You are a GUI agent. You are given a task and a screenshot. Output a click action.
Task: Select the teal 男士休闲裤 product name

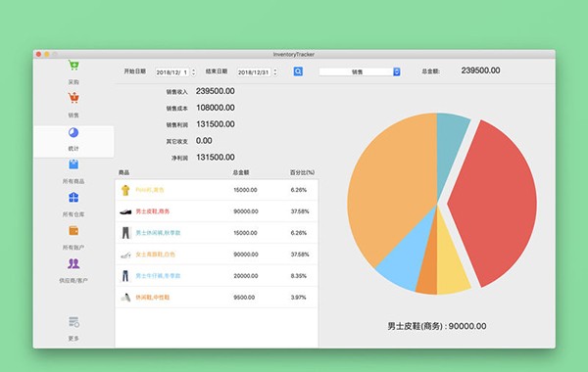coord(158,233)
